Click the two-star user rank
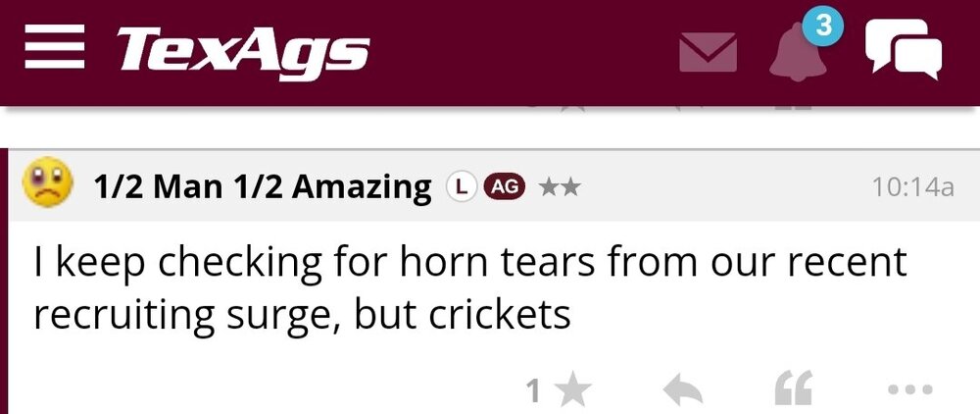 tap(560, 186)
